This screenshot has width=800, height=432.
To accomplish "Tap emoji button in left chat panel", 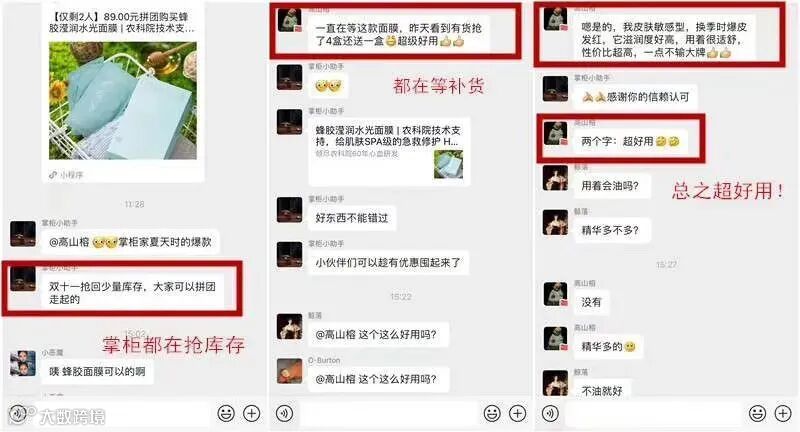I will click(226, 413).
